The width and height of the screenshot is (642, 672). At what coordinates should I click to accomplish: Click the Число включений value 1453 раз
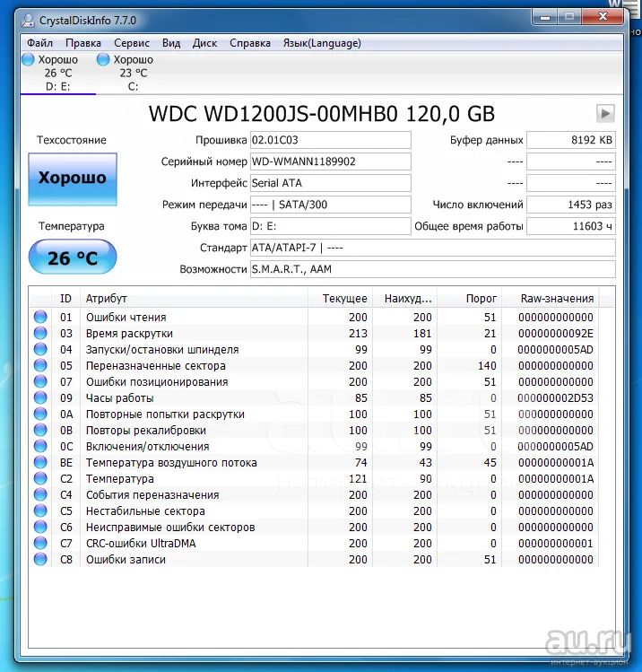pos(571,205)
